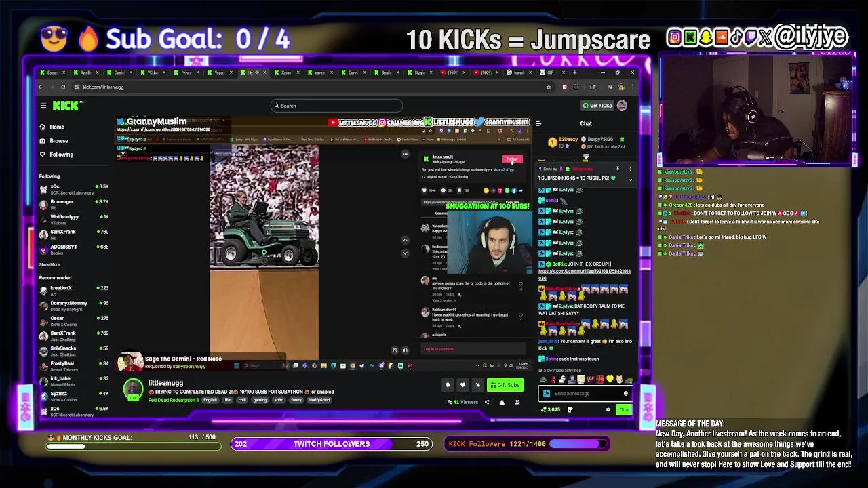Expand pinned message with chevron
868x488 pixels.
point(630,179)
